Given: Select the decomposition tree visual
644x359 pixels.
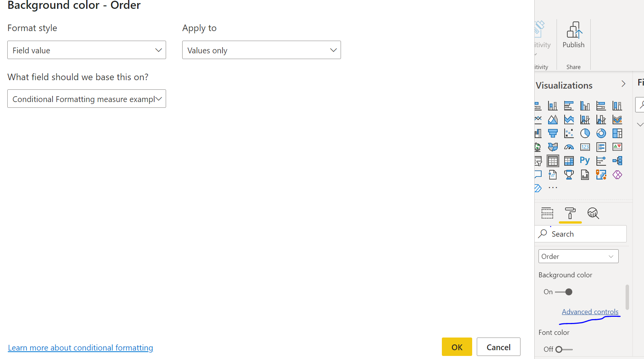Looking at the screenshot, I should coord(617,161).
